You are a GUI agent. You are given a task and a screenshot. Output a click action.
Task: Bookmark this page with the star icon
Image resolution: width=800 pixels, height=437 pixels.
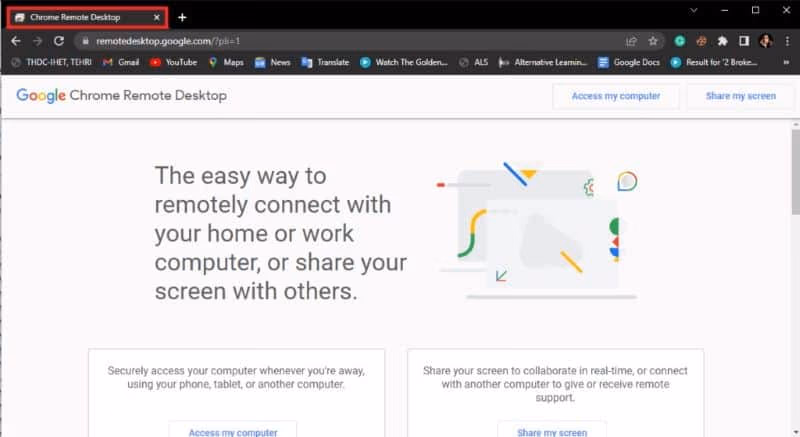tap(653, 41)
